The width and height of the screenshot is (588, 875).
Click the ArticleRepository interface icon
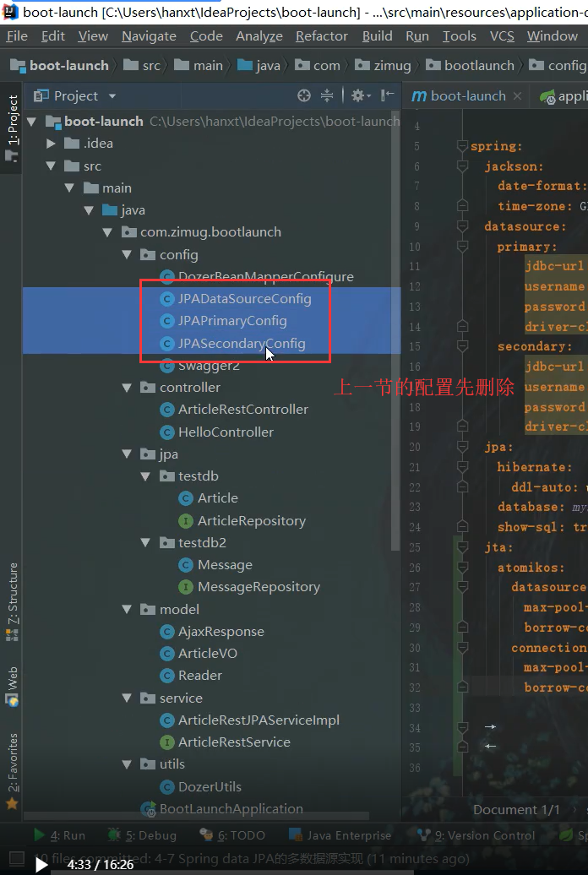click(185, 521)
